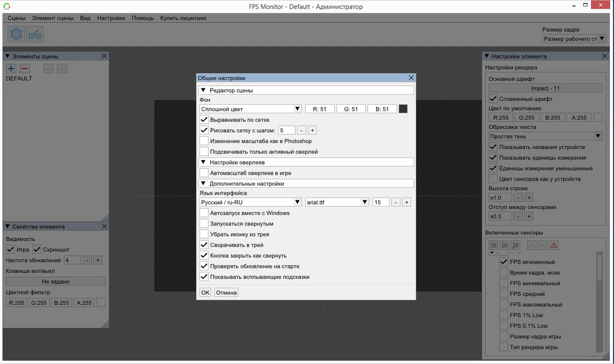The height and width of the screenshot is (364, 614).
Task: Enable Подсвечивать только активный оверлей
Action: tap(204, 152)
